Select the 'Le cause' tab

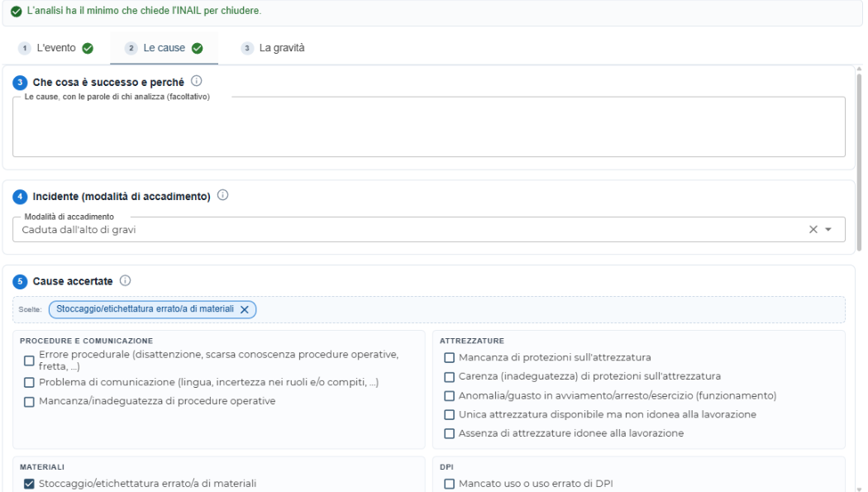pos(164,48)
